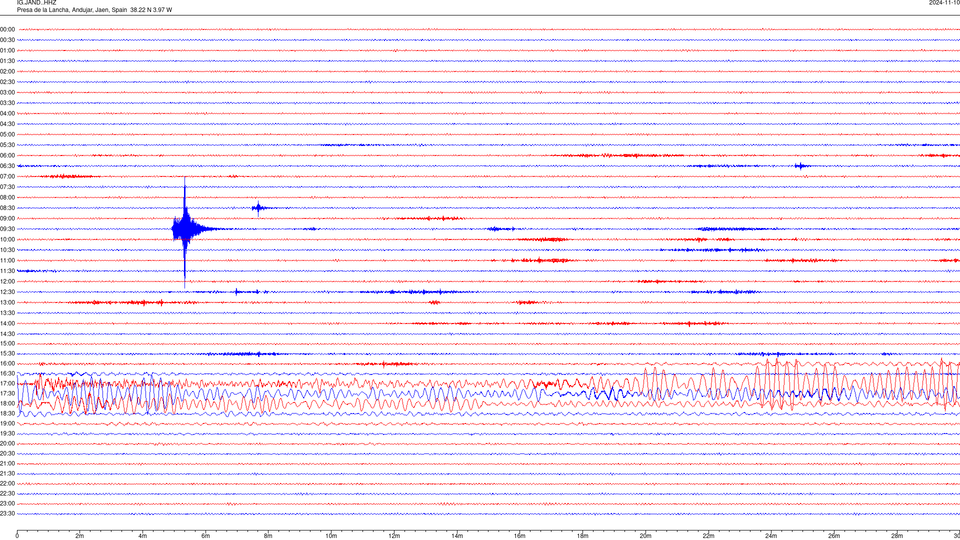
Task: Click the 10m tick label on time axis
Action: pos(331,536)
